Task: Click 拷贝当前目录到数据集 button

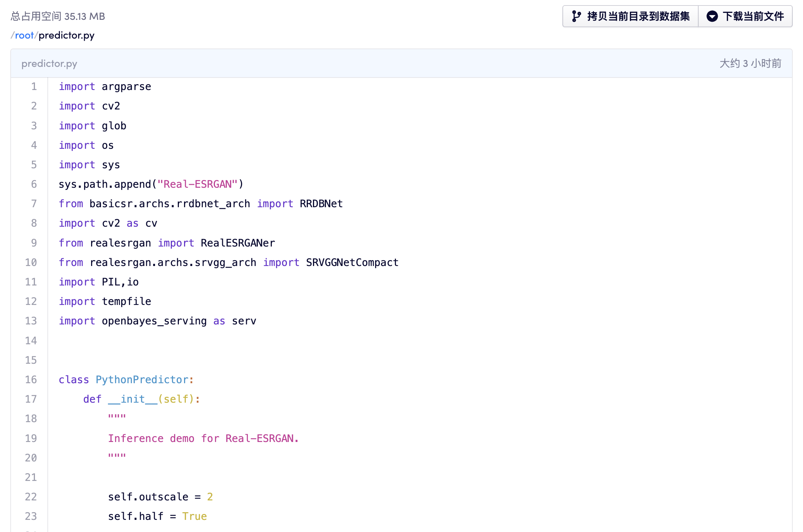Action: point(630,16)
